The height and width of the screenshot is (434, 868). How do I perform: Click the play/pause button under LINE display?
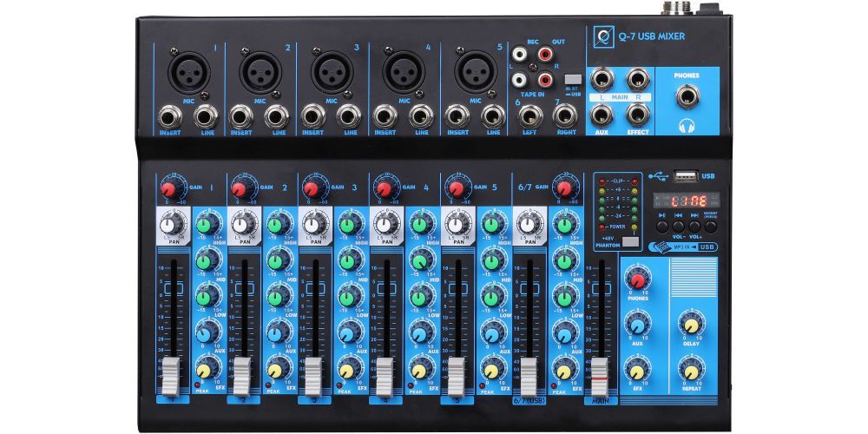tap(662, 226)
